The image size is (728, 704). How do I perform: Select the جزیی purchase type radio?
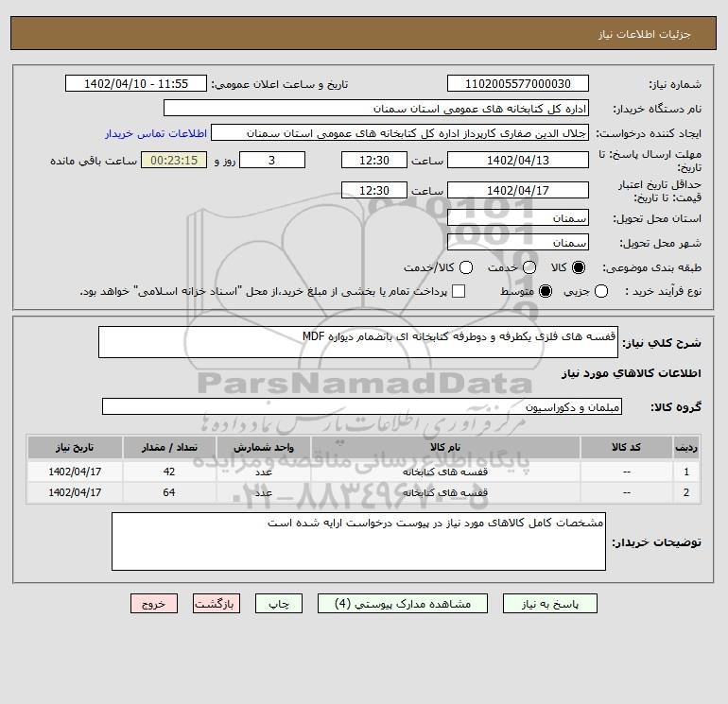601,291
